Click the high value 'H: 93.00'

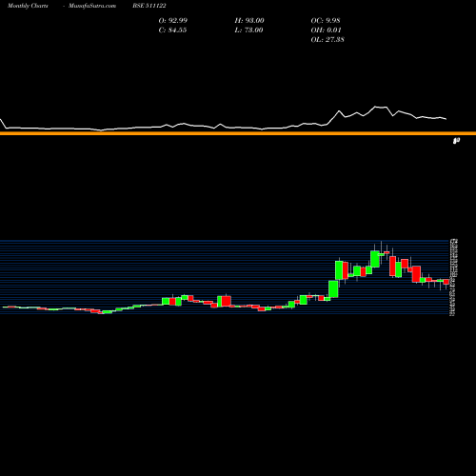click(249, 21)
